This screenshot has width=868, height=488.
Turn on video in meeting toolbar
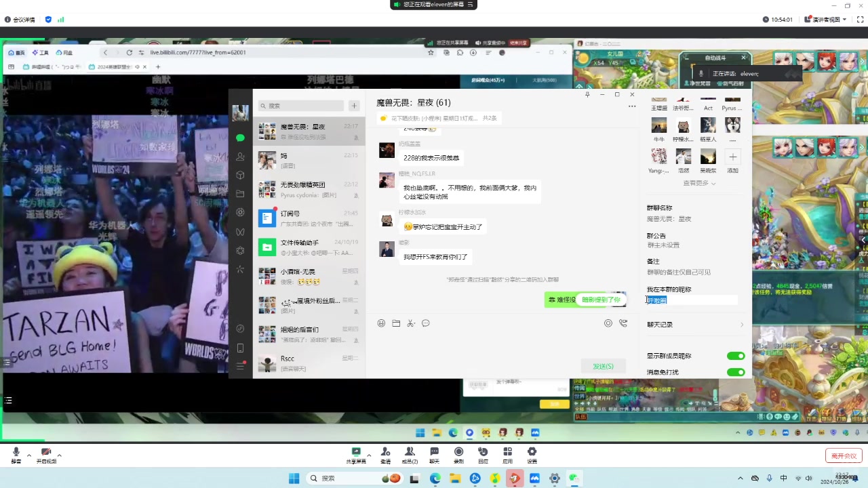[46, 454]
